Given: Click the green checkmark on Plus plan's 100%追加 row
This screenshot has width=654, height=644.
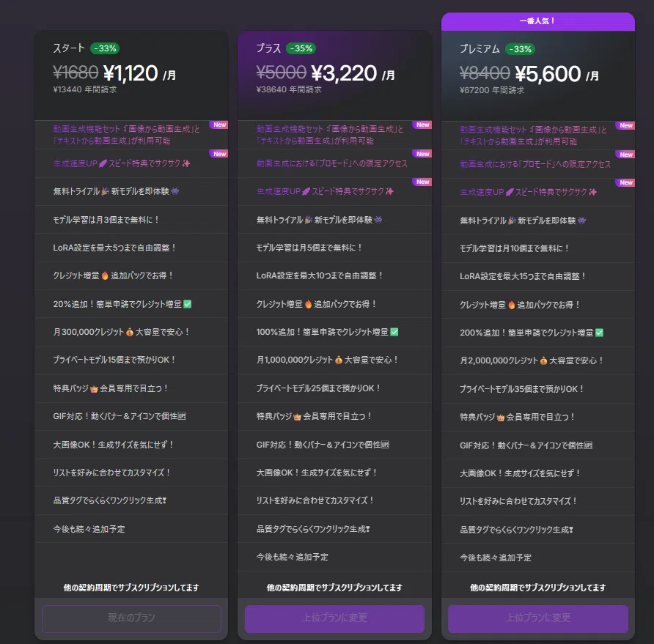Looking at the screenshot, I should tap(394, 332).
